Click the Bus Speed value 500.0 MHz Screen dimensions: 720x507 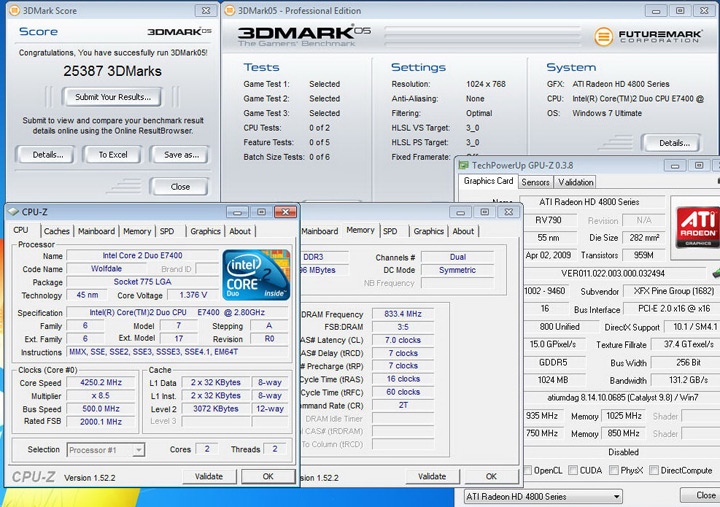(101, 409)
